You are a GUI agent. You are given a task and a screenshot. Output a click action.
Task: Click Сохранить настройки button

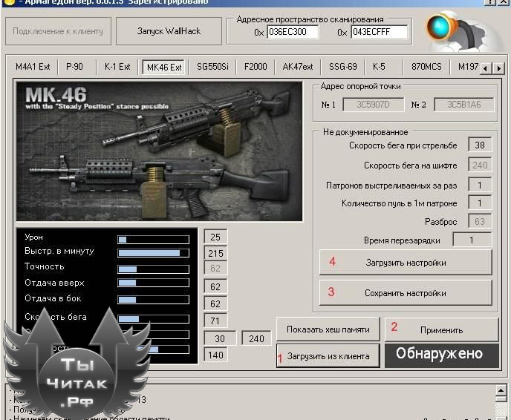(406, 292)
